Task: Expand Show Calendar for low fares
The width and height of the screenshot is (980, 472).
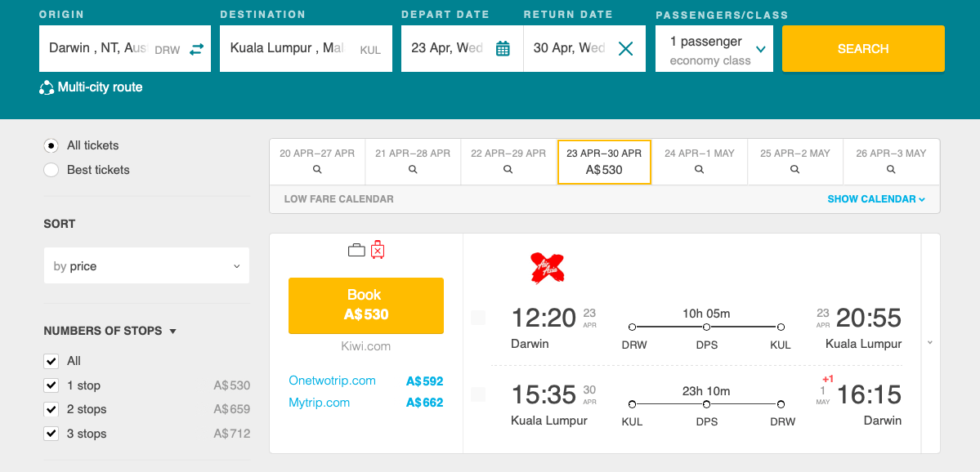Action: click(876, 199)
